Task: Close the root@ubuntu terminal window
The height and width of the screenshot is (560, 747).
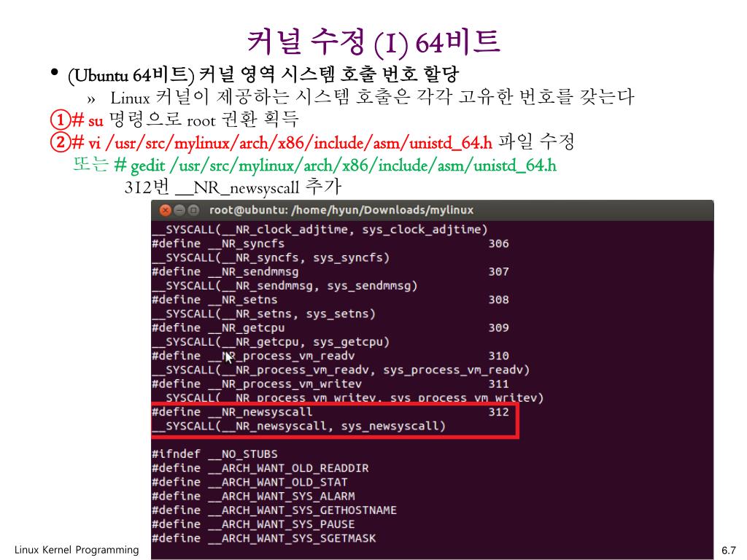Action: [x=166, y=210]
